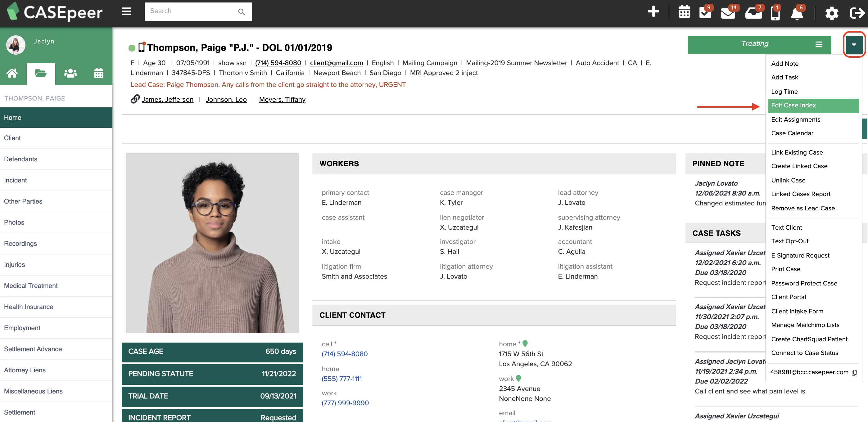This screenshot has width=868, height=422.
Task: Open the 'Treating' case status dropdown
Action: click(755, 44)
